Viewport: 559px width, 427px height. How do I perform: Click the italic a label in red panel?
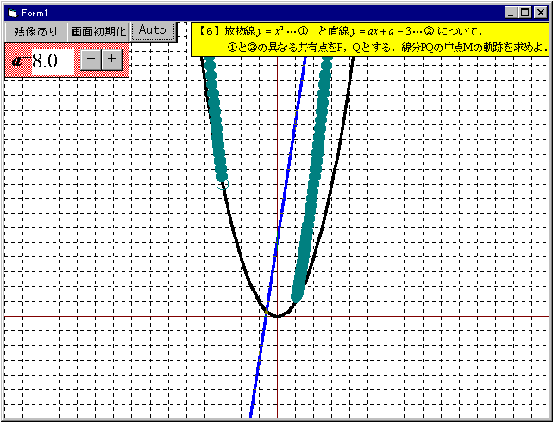tap(17, 62)
